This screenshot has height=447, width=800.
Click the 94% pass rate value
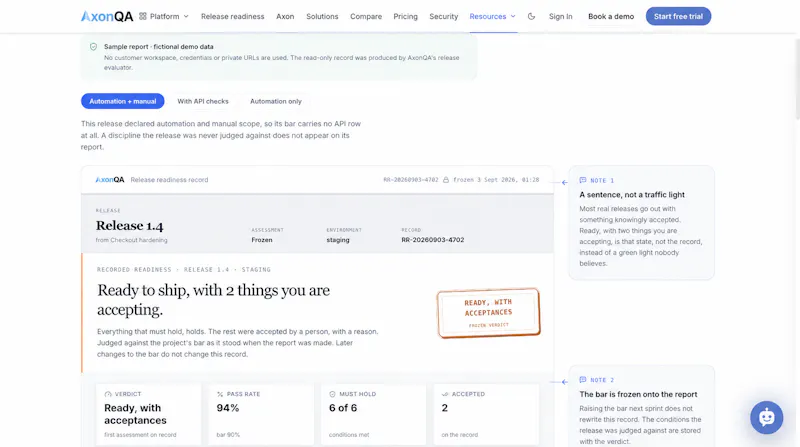pyautogui.click(x=228, y=408)
